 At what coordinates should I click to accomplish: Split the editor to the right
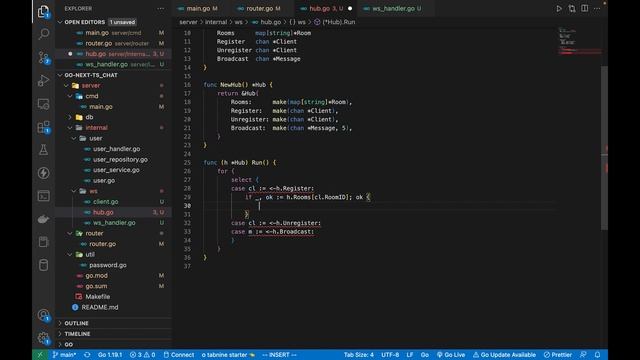[584, 9]
